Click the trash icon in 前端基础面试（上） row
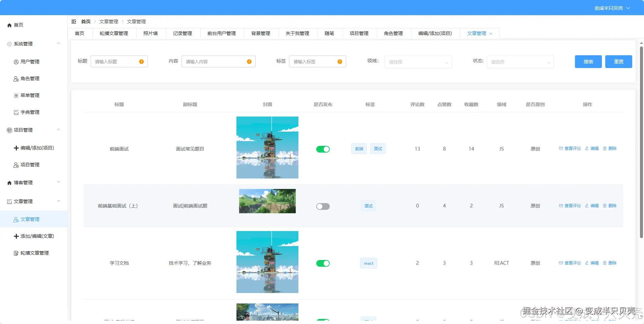 pyautogui.click(x=605, y=206)
